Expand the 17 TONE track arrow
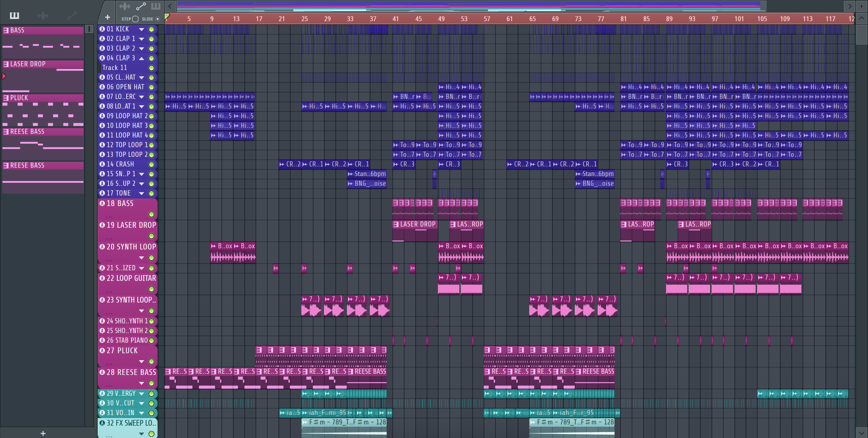868x438 pixels. (142, 194)
